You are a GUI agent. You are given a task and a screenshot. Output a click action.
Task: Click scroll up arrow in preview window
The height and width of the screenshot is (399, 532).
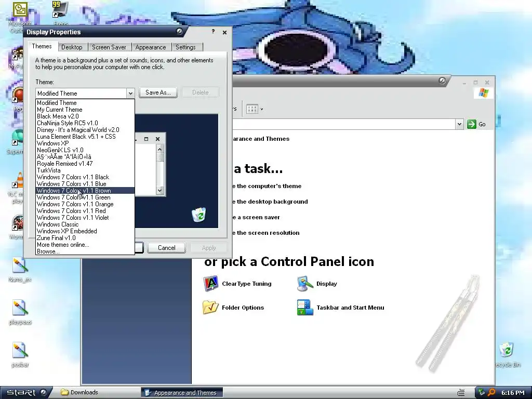pos(160,149)
